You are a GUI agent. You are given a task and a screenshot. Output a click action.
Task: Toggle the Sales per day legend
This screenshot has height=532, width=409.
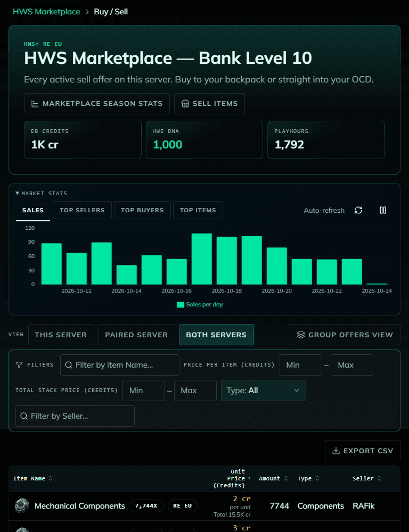tap(200, 305)
